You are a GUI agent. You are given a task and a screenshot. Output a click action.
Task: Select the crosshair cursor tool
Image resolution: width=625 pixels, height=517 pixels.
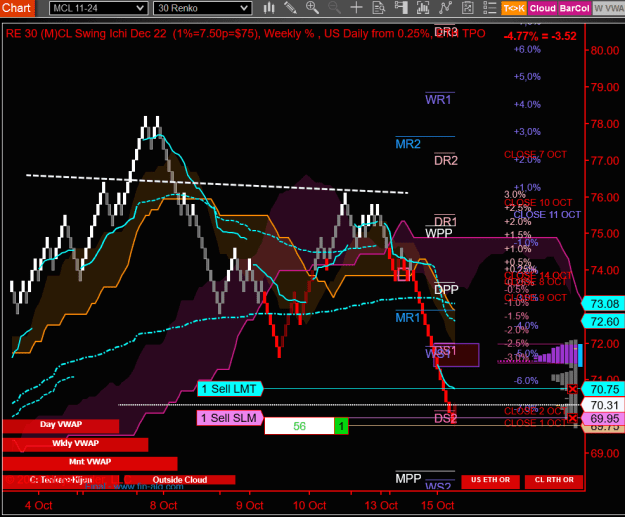356,8
